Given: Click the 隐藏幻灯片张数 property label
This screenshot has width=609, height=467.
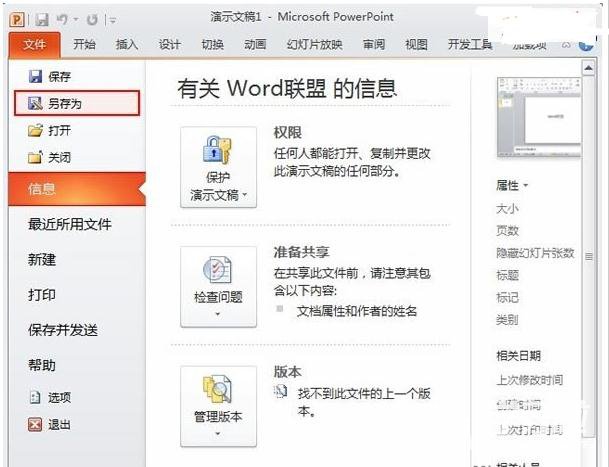Looking at the screenshot, I should (535, 253).
